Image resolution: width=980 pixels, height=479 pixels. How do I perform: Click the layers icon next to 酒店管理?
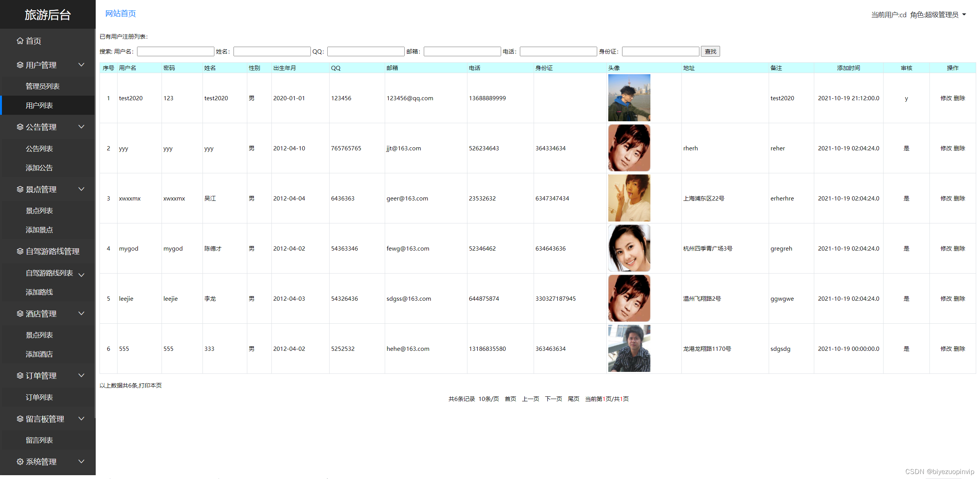point(20,314)
